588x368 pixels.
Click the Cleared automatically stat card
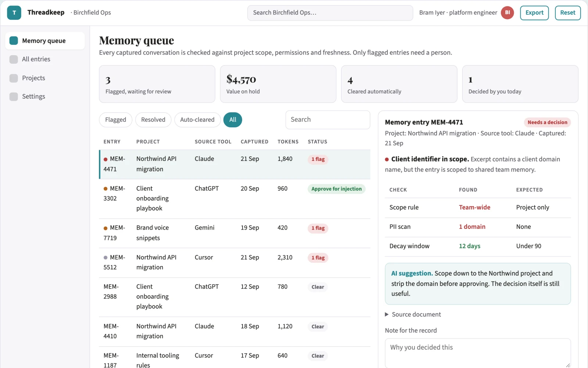[x=399, y=84]
